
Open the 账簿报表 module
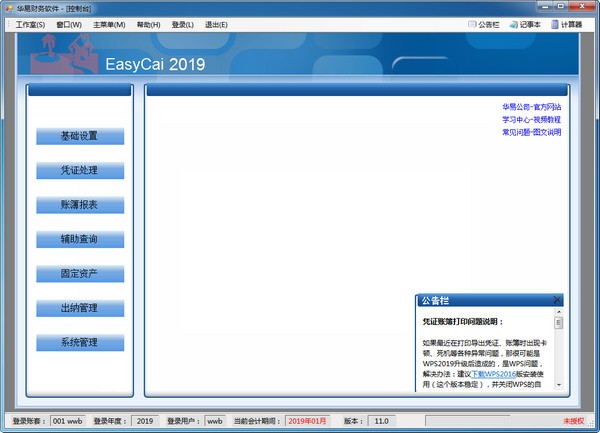(x=80, y=205)
